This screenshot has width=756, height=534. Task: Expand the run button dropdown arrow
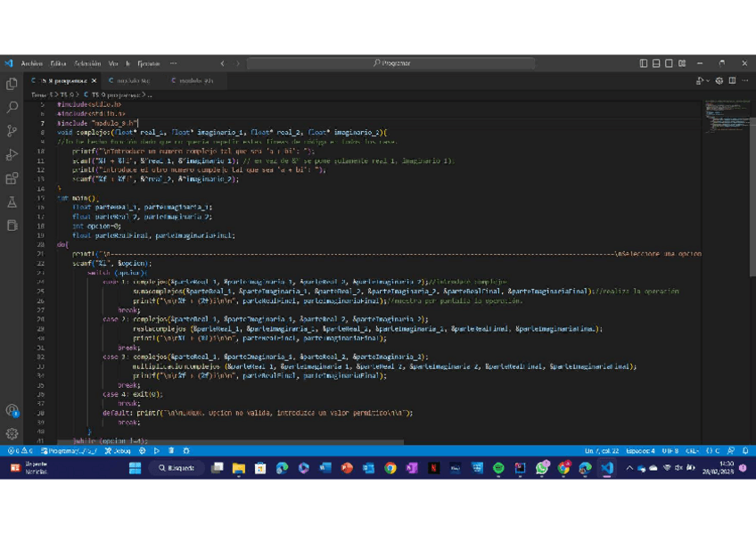(707, 81)
